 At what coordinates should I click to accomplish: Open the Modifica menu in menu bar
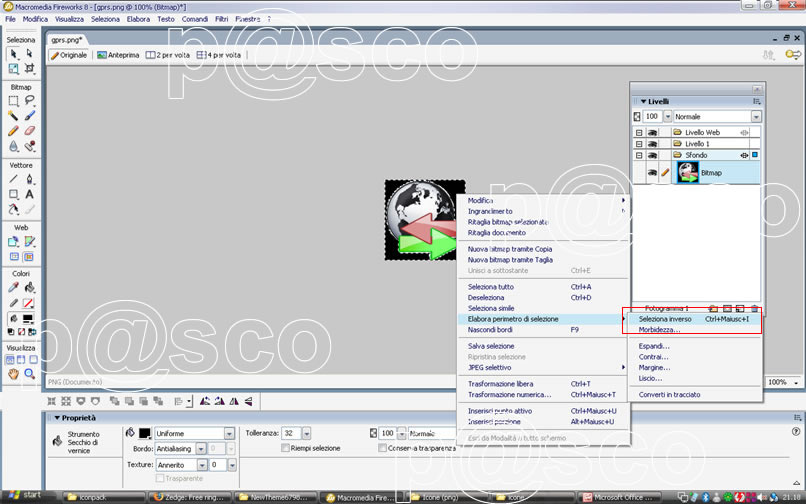pyautogui.click(x=35, y=19)
